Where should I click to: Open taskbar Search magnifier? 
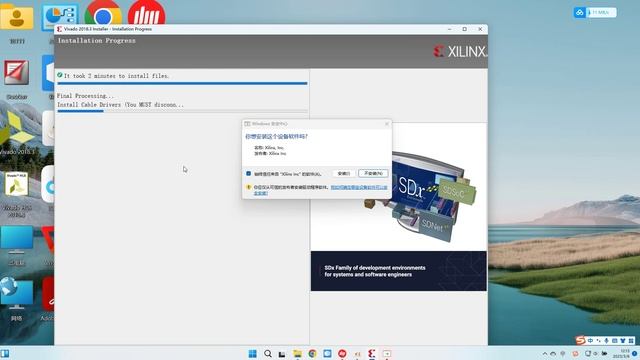268,353
